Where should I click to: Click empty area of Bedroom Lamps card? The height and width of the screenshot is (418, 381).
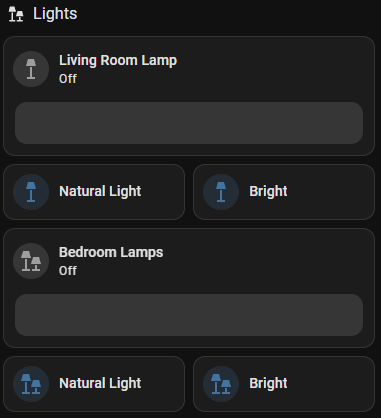(267, 261)
